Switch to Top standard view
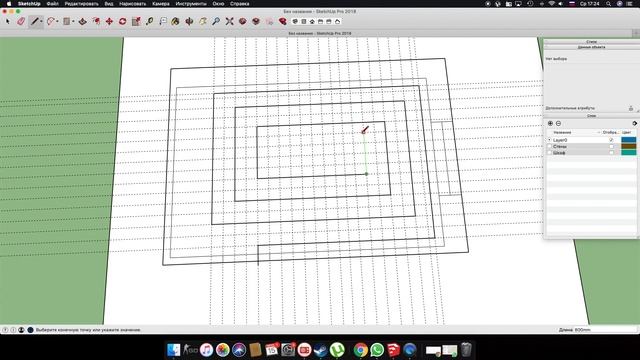Viewport: 640px width, 360px height. click(304, 21)
